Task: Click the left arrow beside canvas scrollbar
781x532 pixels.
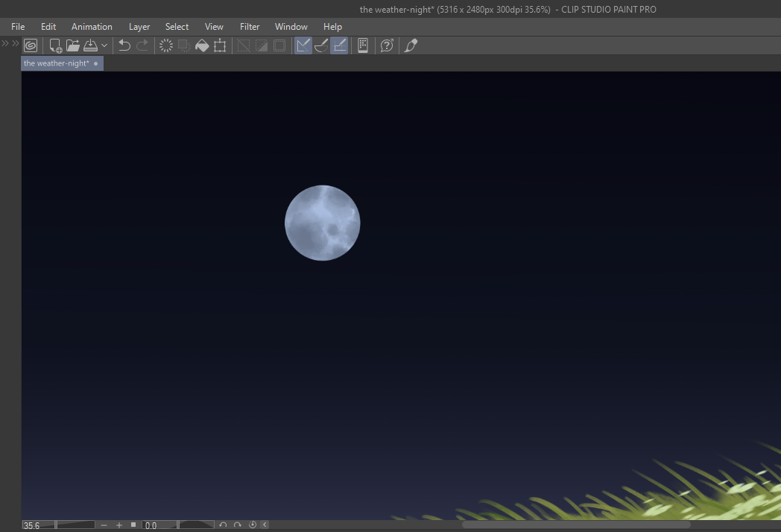Action: (x=265, y=525)
